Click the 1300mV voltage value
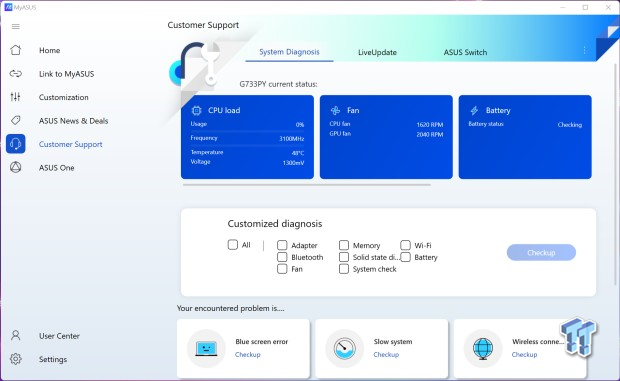The height and width of the screenshot is (381, 620). pyautogui.click(x=293, y=162)
